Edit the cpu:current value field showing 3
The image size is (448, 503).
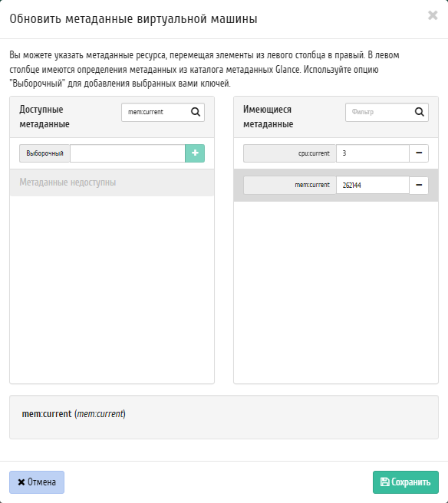coord(373,153)
